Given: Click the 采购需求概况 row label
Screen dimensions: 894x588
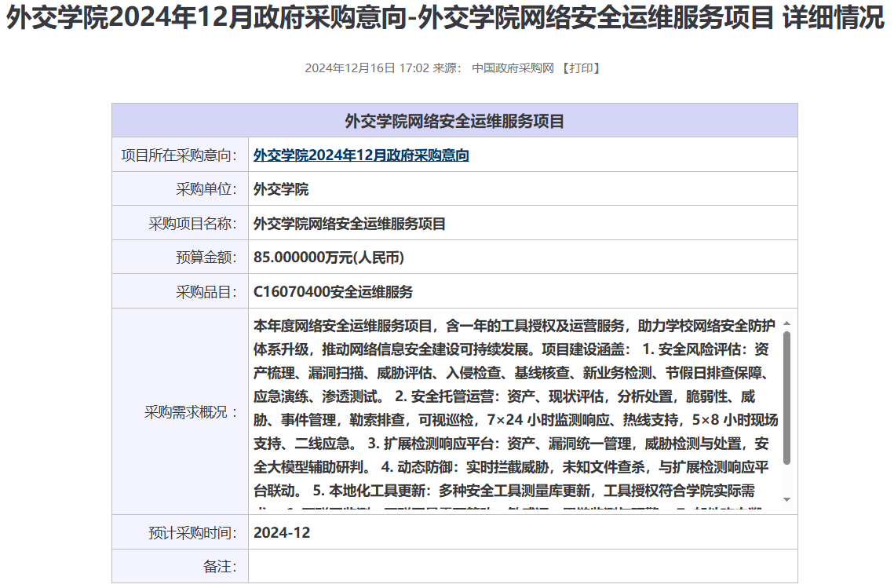Looking at the screenshot, I should click(191, 412).
